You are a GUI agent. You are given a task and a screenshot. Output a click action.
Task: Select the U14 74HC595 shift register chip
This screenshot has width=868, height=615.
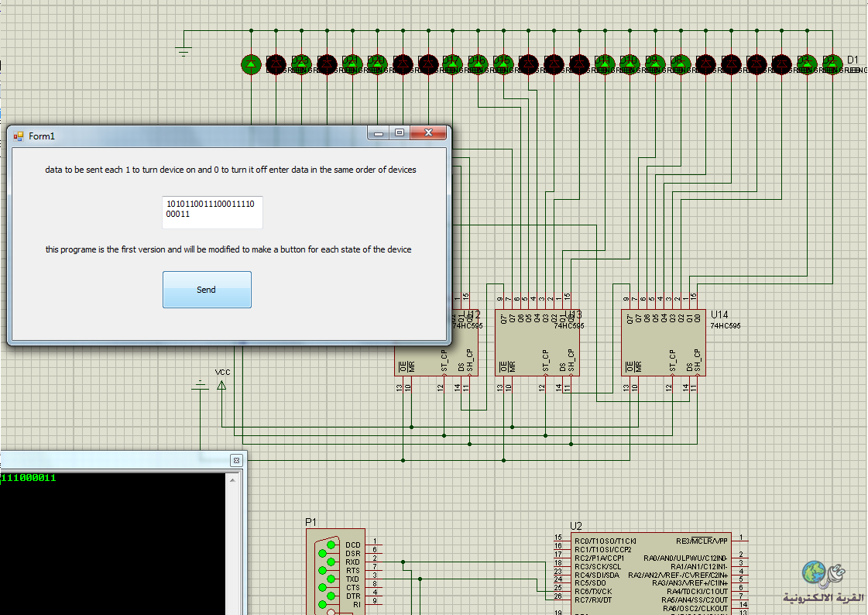(x=663, y=342)
